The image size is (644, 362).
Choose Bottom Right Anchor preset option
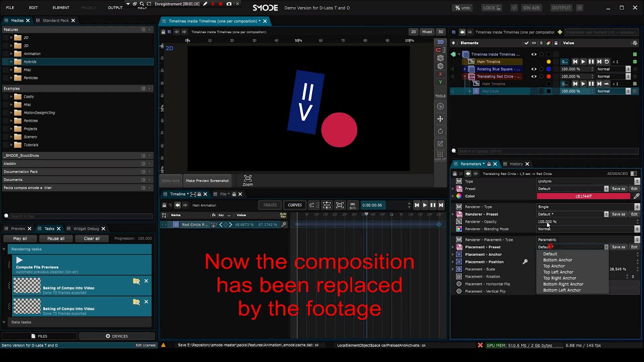coord(563,284)
